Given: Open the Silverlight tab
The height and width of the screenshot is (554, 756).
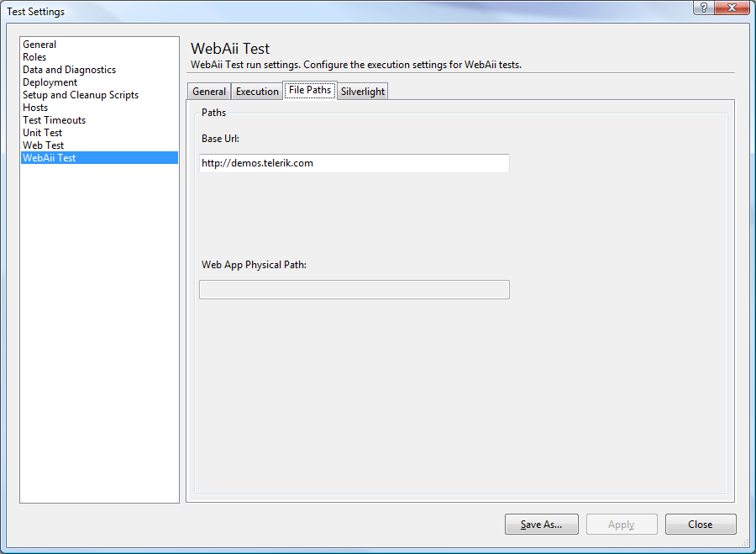Looking at the screenshot, I should [x=363, y=92].
